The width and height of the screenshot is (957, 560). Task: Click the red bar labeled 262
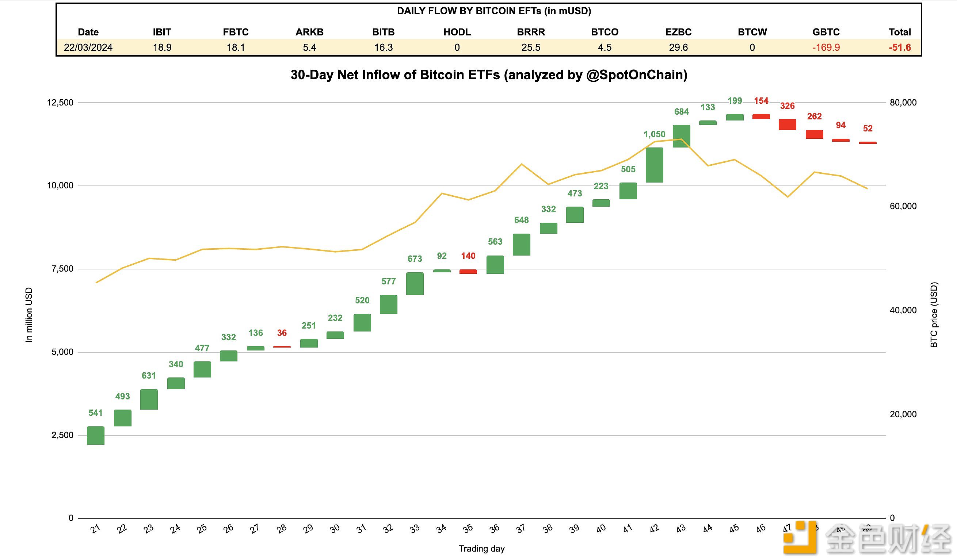pos(814,134)
